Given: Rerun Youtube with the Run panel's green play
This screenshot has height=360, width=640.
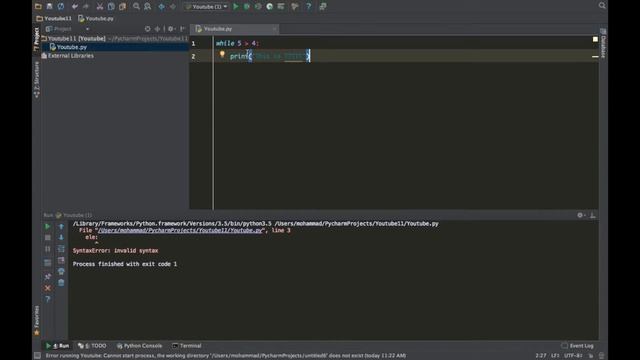Looking at the screenshot, I should click(47, 226).
